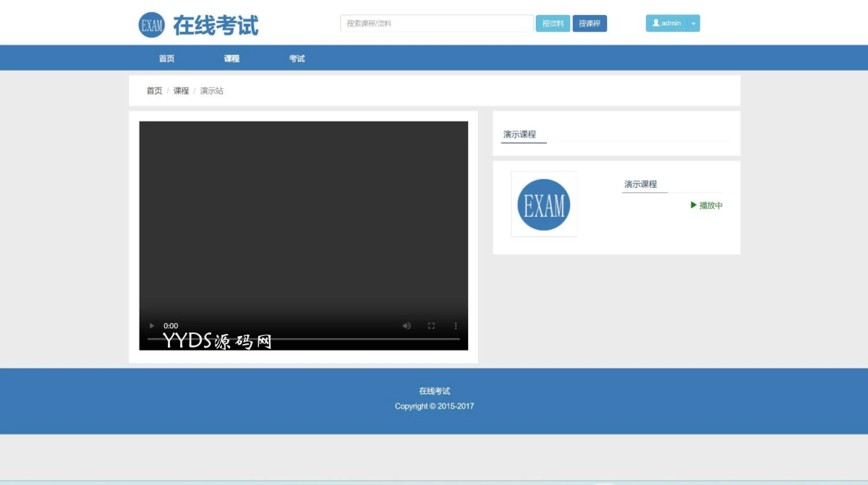The height and width of the screenshot is (485, 868).
Task: Click the admin user account button
Action: [665, 23]
